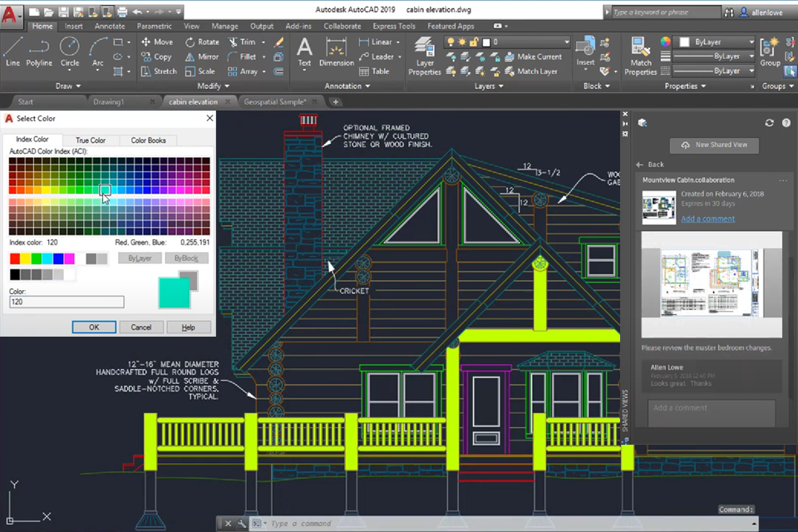Image resolution: width=798 pixels, height=532 pixels.
Task: Choose the Dimension tool
Action: [x=337, y=52]
